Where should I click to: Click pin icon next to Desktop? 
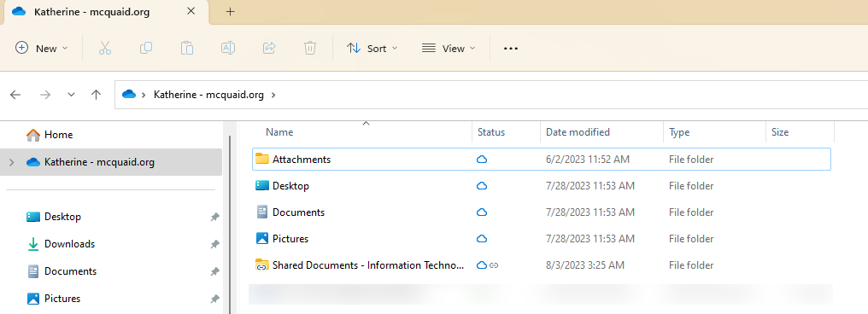(x=214, y=218)
